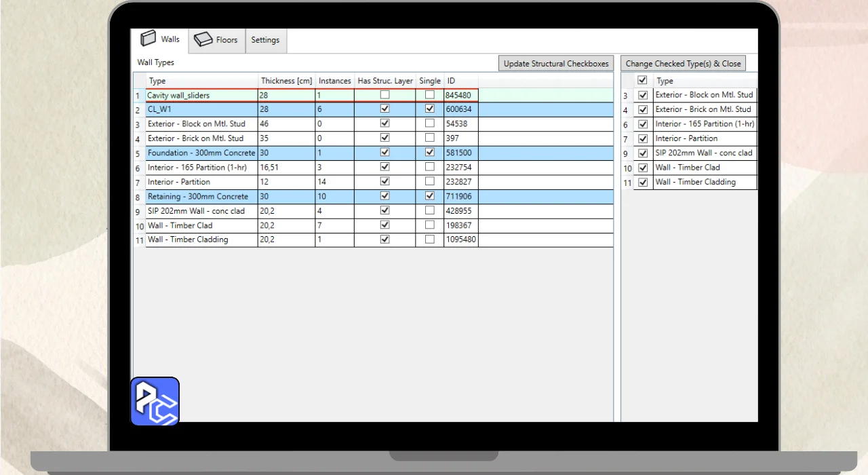Click thickness value 16,51

286,168
